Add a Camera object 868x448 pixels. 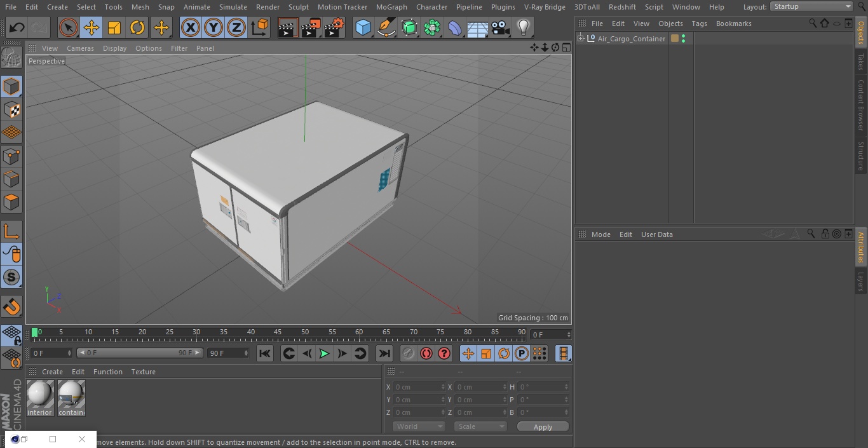pos(500,27)
